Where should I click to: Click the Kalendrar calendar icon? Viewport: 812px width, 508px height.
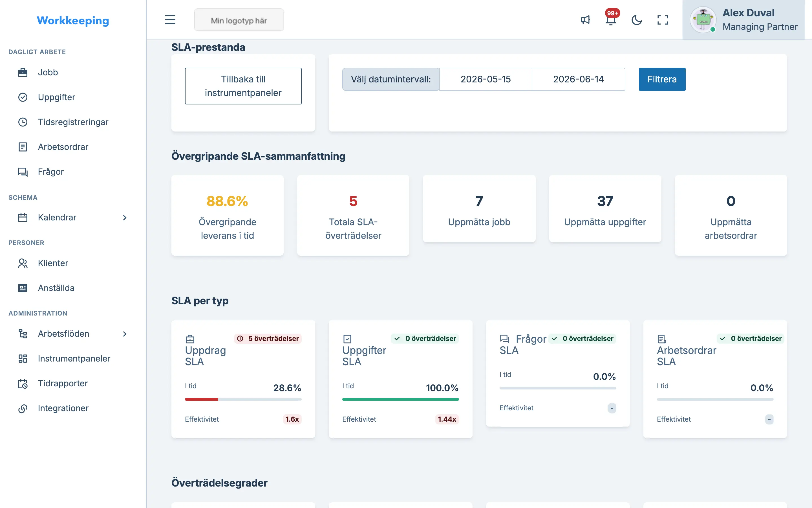[x=23, y=217]
